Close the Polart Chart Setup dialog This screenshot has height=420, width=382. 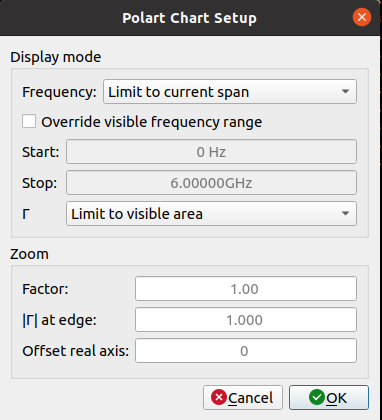tap(362, 17)
